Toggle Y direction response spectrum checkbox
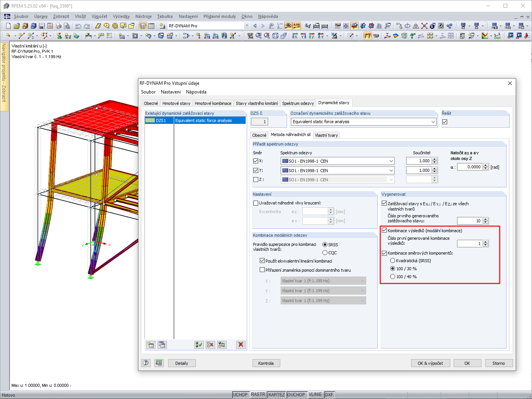This screenshot has width=532, height=399. [x=256, y=170]
